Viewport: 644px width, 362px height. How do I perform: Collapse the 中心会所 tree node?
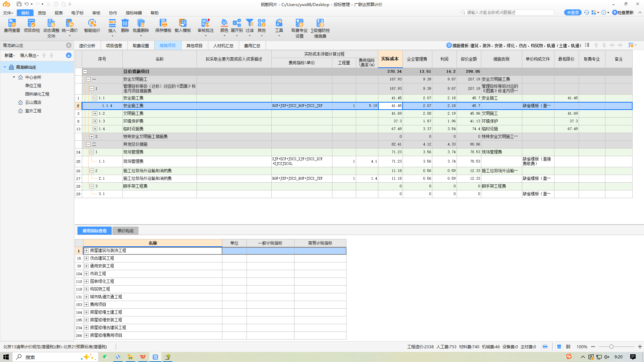[x=14, y=77]
